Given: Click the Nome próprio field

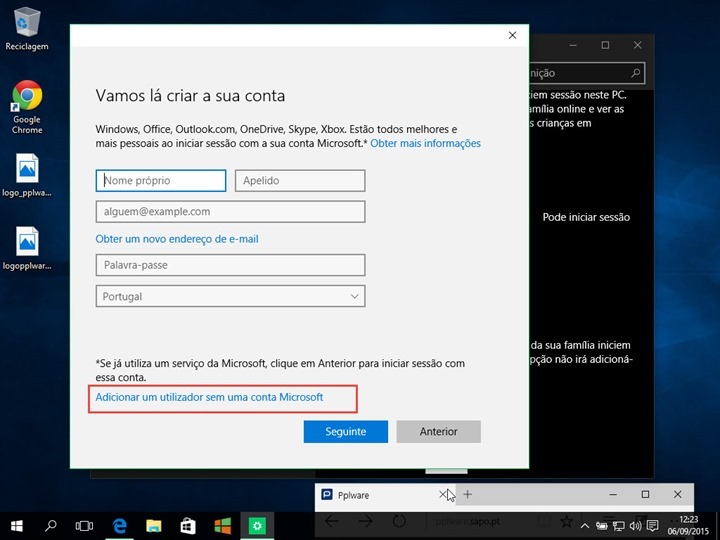Looking at the screenshot, I should click(x=161, y=180).
